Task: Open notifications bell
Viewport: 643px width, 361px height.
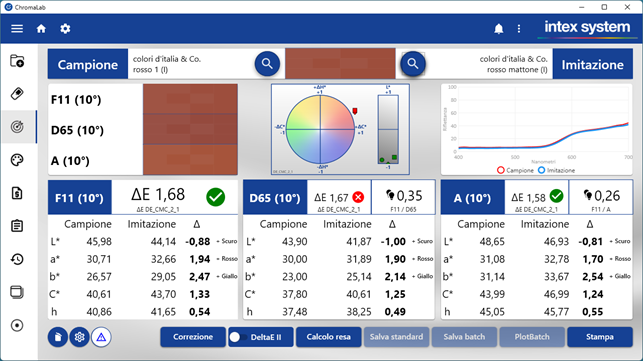Action: [x=499, y=29]
